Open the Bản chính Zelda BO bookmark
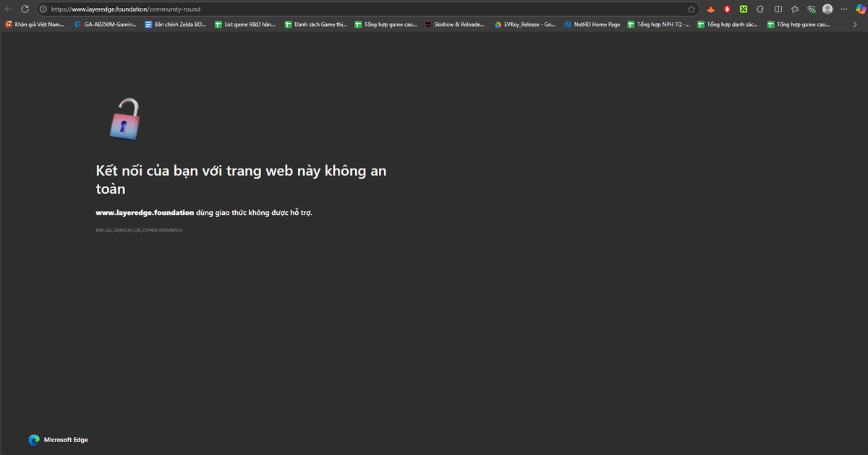Image resolution: width=868 pixels, height=455 pixels. point(175,25)
